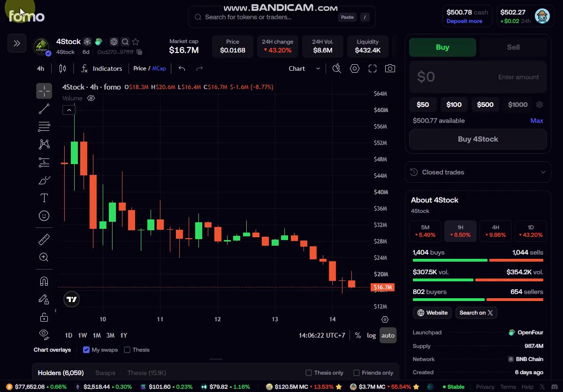Image resolution: width=563 pixels, height=392 pixels.
Task: Add 4Stock to favorites with star
Action: coord(136,42)
